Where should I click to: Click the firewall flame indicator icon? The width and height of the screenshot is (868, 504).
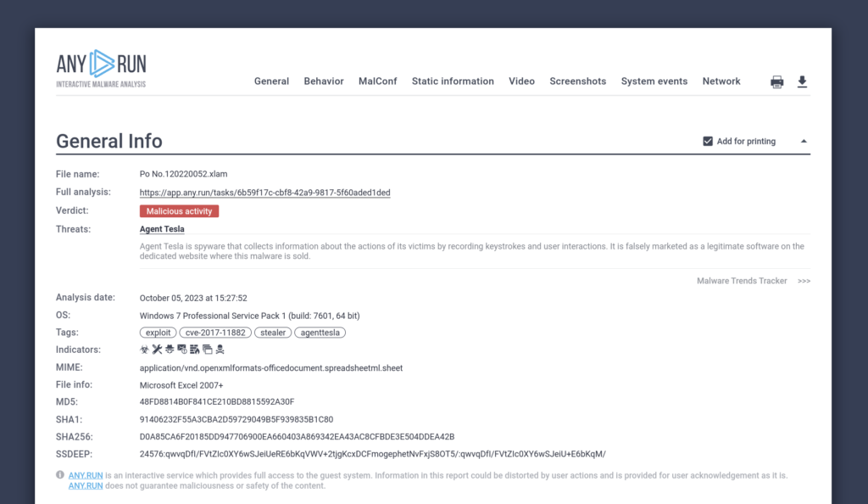tap(194, 350)
